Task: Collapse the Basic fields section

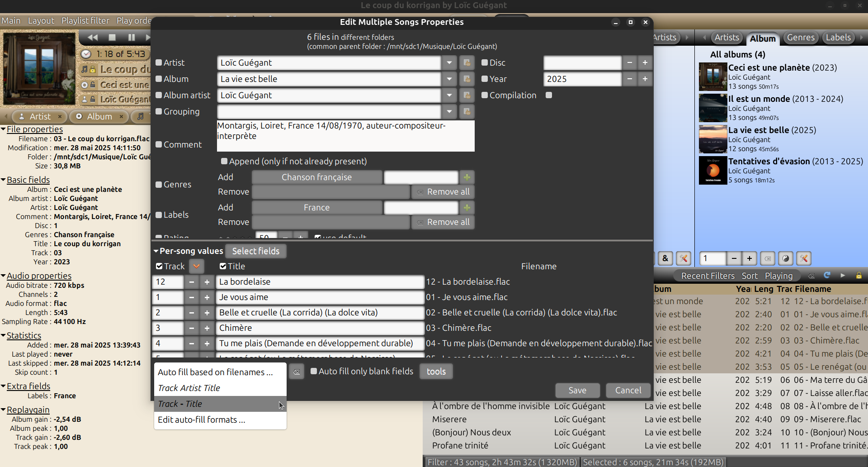Action: tap(3, 180)
